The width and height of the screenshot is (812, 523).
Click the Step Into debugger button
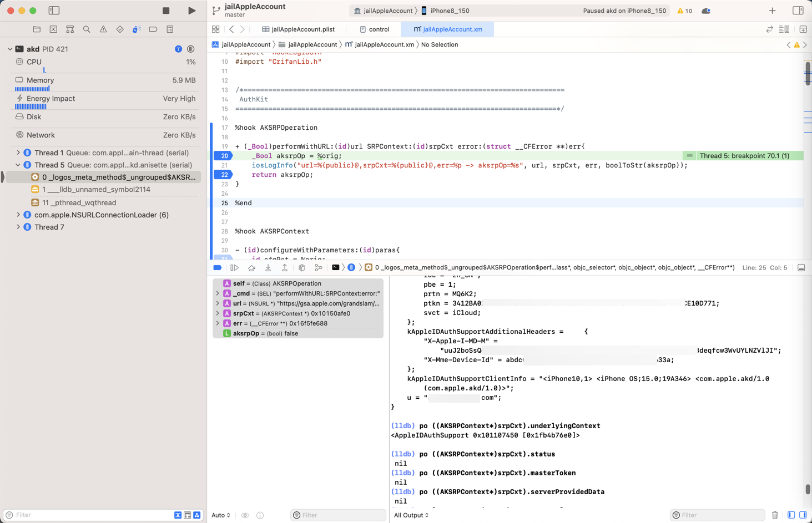[268, 268]
